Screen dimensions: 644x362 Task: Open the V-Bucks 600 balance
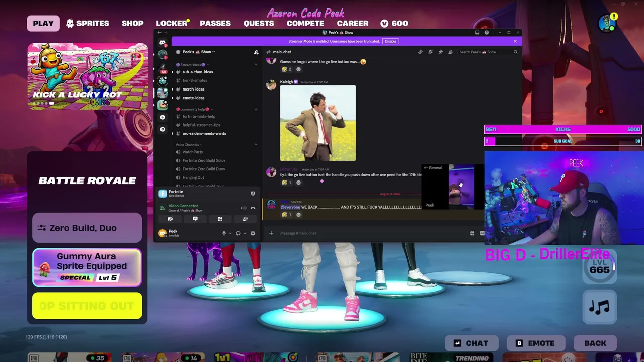pyautogui.click(x=394, y=23)
